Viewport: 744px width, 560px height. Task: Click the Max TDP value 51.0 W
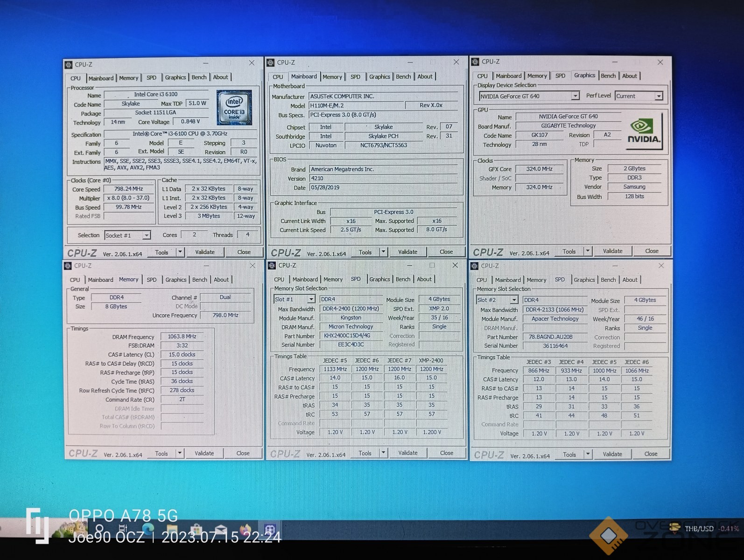click(197, 104)
